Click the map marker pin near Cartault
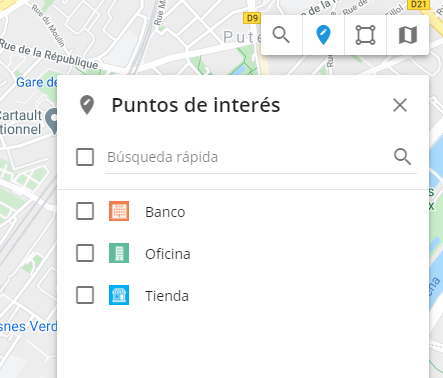The width and height of the screenshot is (443, 378). pos(52,121)
